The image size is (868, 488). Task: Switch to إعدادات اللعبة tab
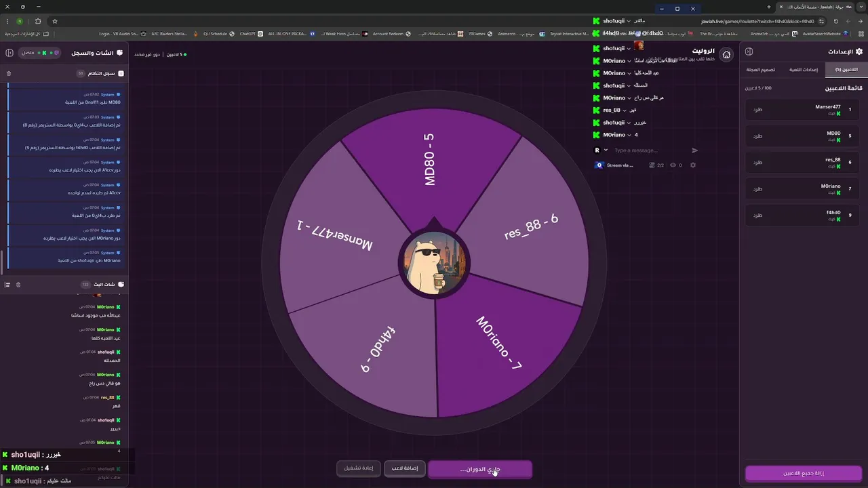(804, 69)
